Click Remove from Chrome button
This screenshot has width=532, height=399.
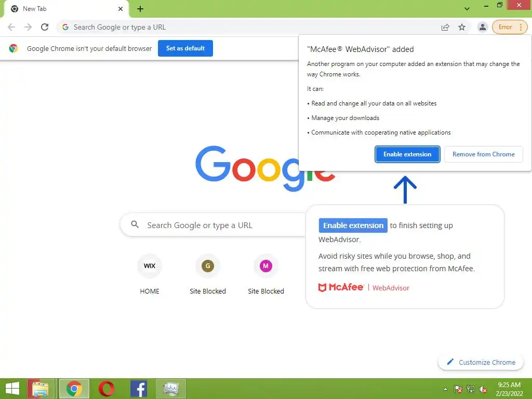(x=484, y=154)
